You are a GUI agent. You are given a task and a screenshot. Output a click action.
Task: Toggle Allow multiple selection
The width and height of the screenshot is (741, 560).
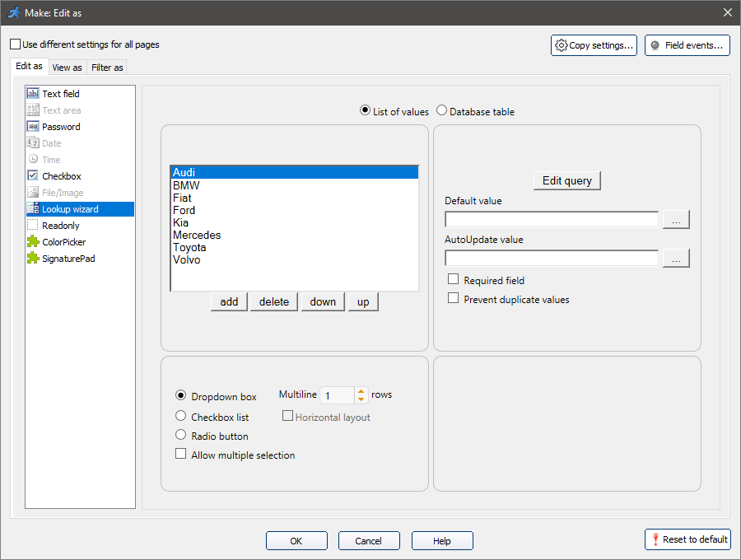(x=180, y=454)
